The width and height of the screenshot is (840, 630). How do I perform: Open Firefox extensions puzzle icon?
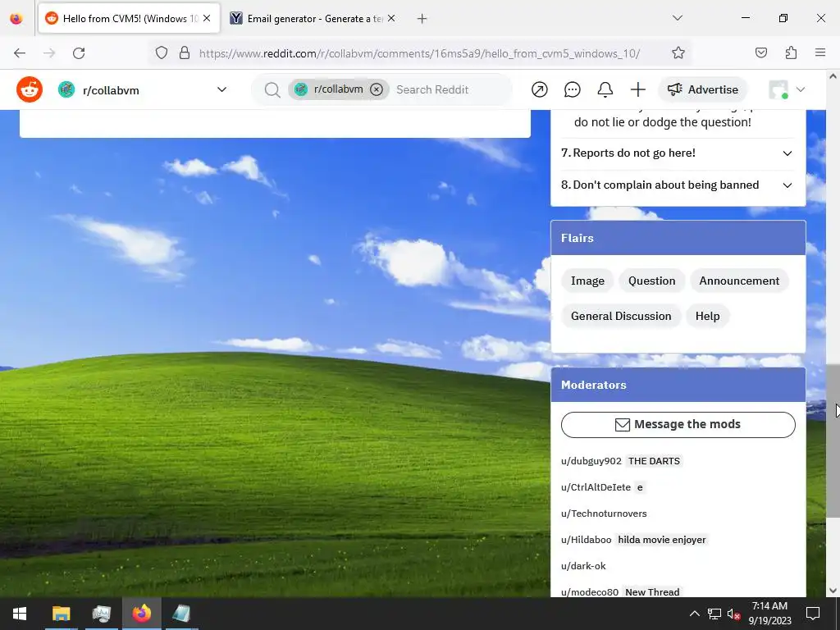click(x=791, y=52)
